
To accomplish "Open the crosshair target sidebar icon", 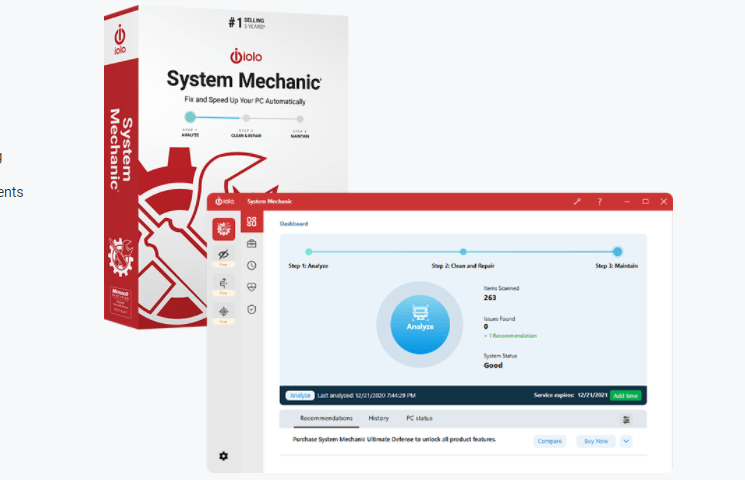I will tap(223, 311).
